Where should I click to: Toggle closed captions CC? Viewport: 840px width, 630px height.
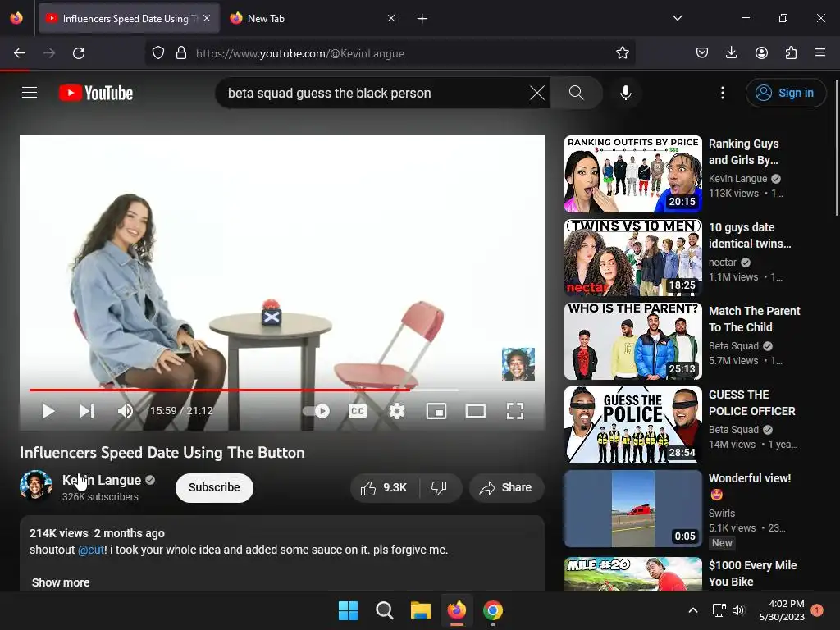coord(358,411)
